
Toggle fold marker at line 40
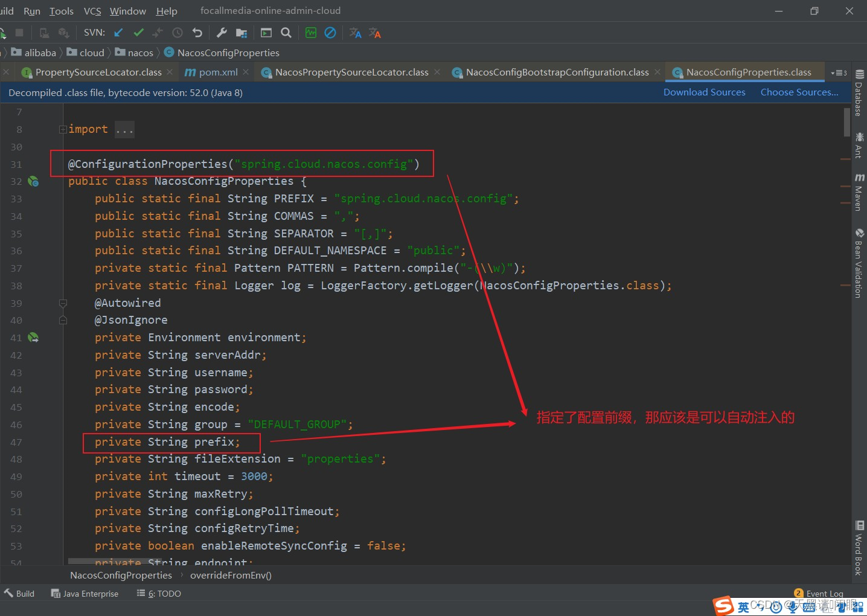click(x=63, y=320)
